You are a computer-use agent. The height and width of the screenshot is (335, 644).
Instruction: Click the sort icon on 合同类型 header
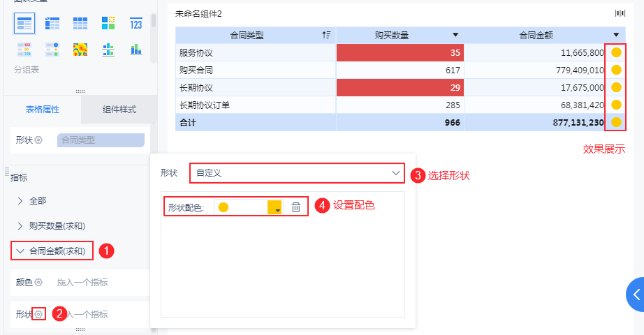[326, 35]
